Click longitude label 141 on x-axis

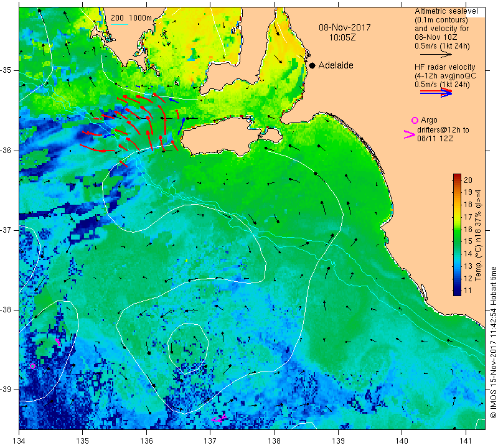click(x=466, y=441)
